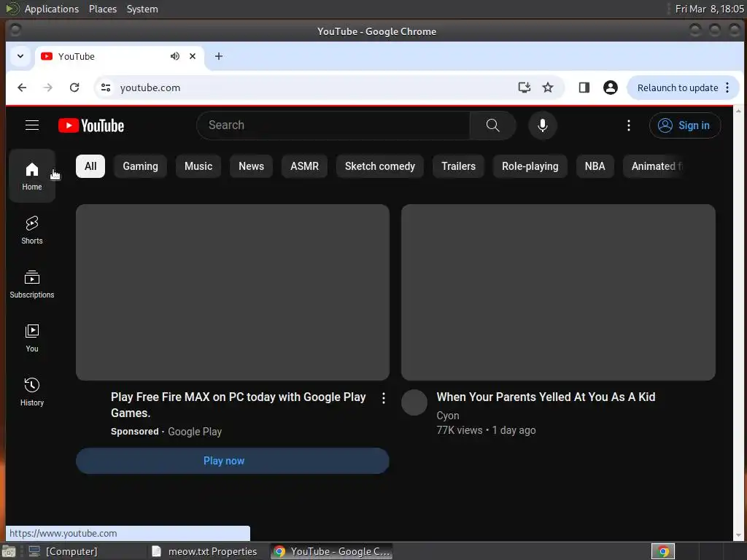Image resolution: width=747 pixels, height=560 pixels.
Task: Open YouTube settings three-dot menu
Action: click(628, 125)
